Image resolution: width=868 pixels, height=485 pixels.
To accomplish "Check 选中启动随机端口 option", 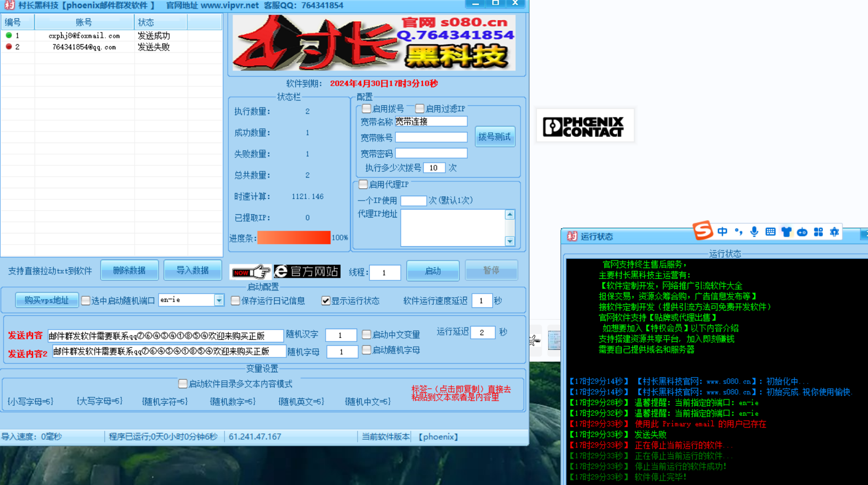I will [86, 300].
